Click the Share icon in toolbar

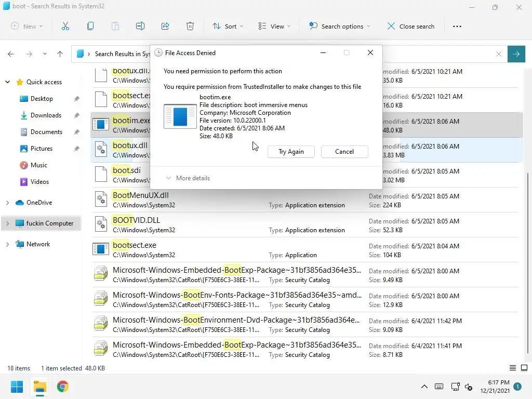point(165,26)
